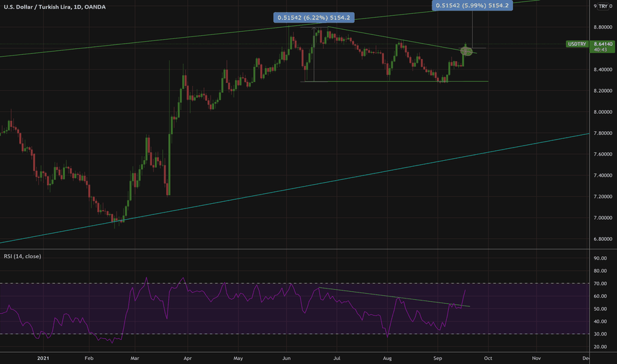Click the Feb label on time axis
Viewport: 617px width, 364px height.
point(89,358)
